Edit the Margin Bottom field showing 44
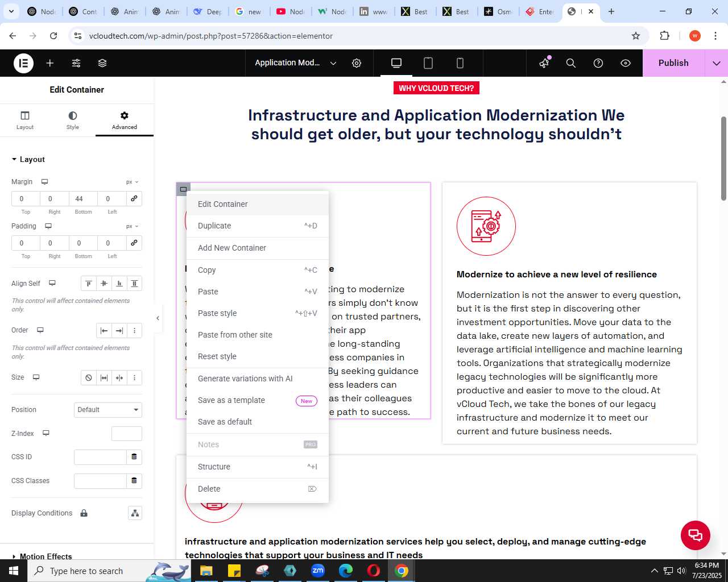Screen dimensions: 728x582 click(84, 198)
